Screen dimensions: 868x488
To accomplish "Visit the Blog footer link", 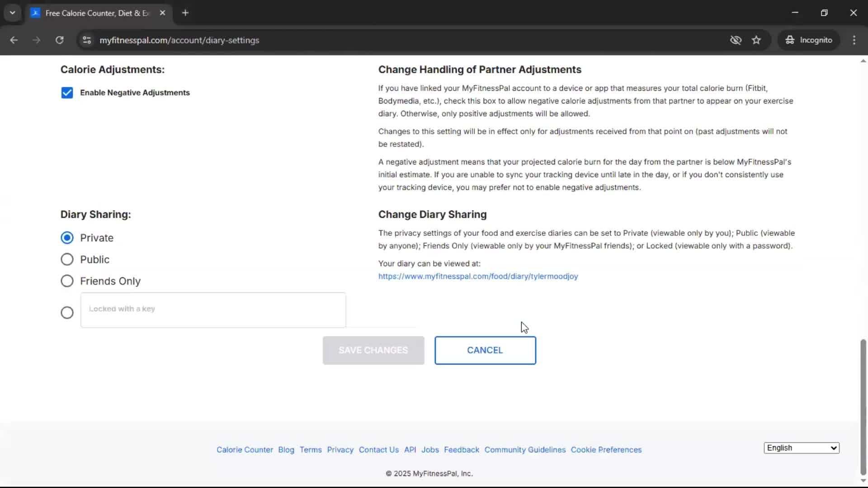I will pyautogui.click(x=286, y=450).
